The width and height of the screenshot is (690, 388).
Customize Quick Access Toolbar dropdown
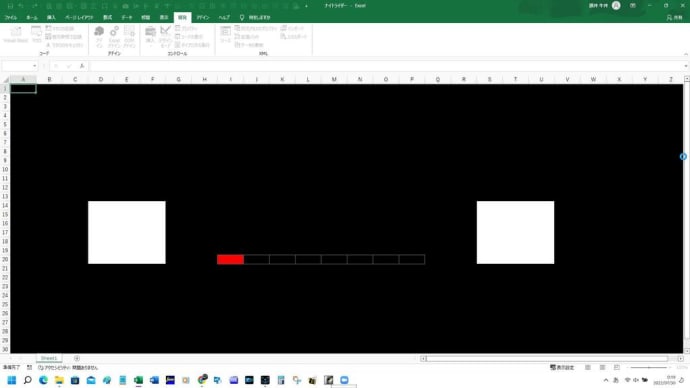[x=306, y=6]
